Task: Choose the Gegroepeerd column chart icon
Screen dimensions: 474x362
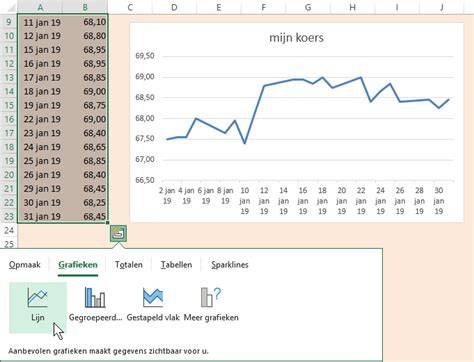Action: tap(95, 297)
